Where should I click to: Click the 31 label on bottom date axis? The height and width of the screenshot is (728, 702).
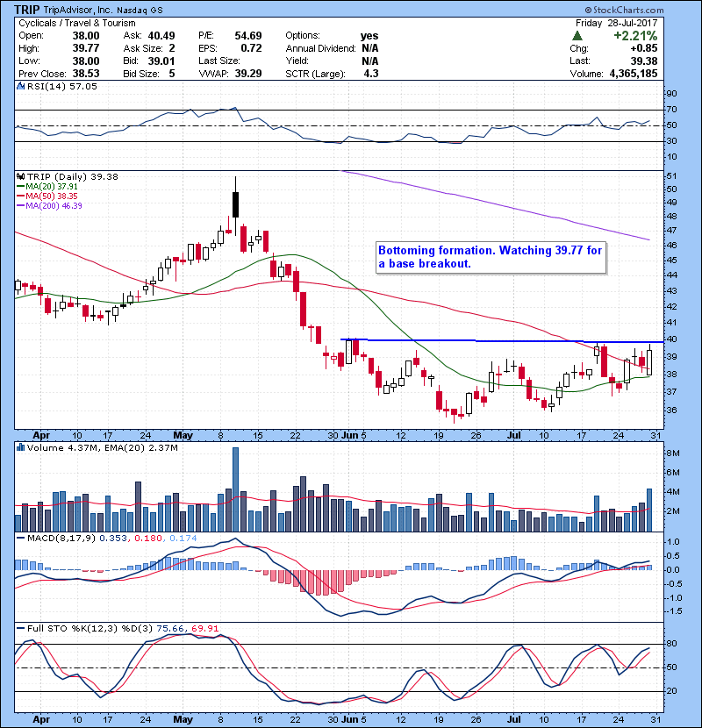point(655,719)
